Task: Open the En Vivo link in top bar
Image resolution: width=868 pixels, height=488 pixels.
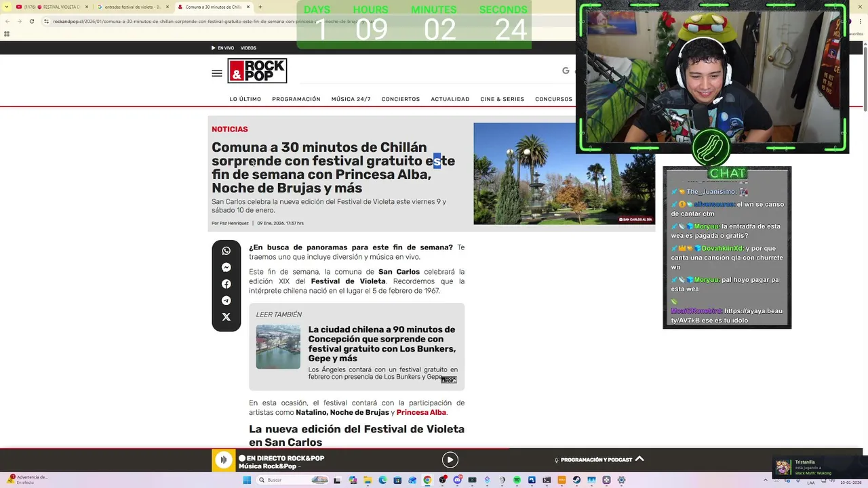Action: (x=222, y=48)
